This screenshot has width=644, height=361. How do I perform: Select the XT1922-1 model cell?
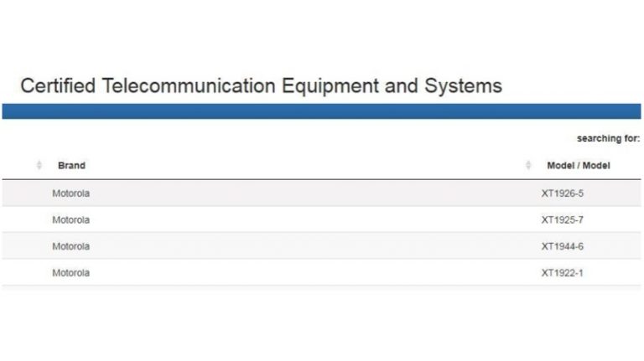tap(562, 273)
